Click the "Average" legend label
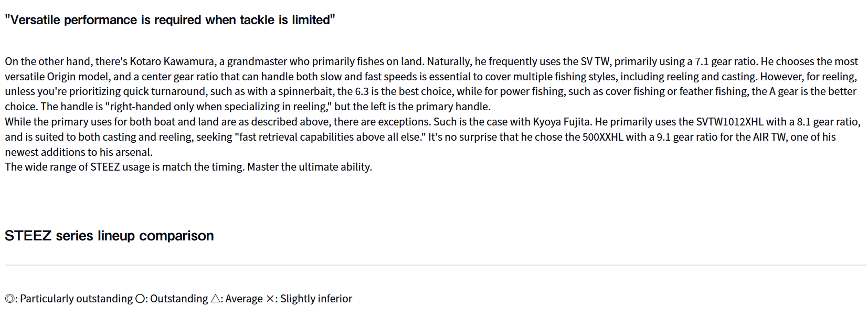Viewport: 868px width, 316px height. click(x=244, y=299)
